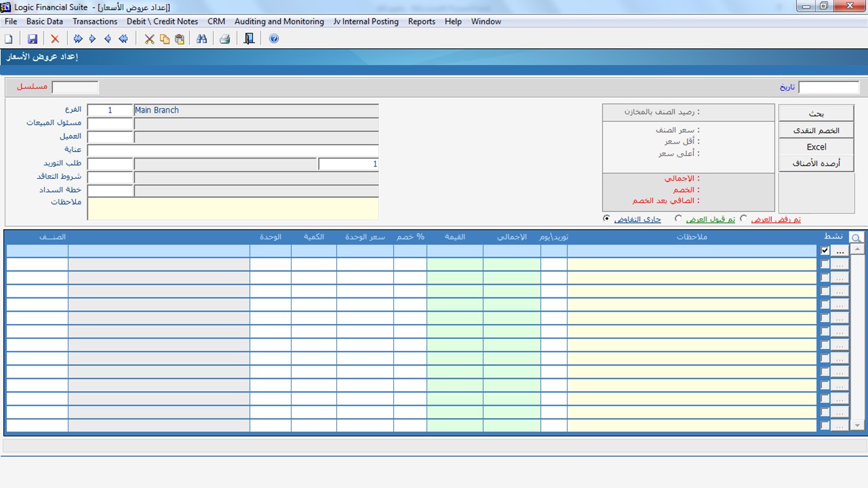This screenshot has width=868, height=488.
Task: Uncheck the active checkbox in the first grid row
Action: [x=825, y=251]
